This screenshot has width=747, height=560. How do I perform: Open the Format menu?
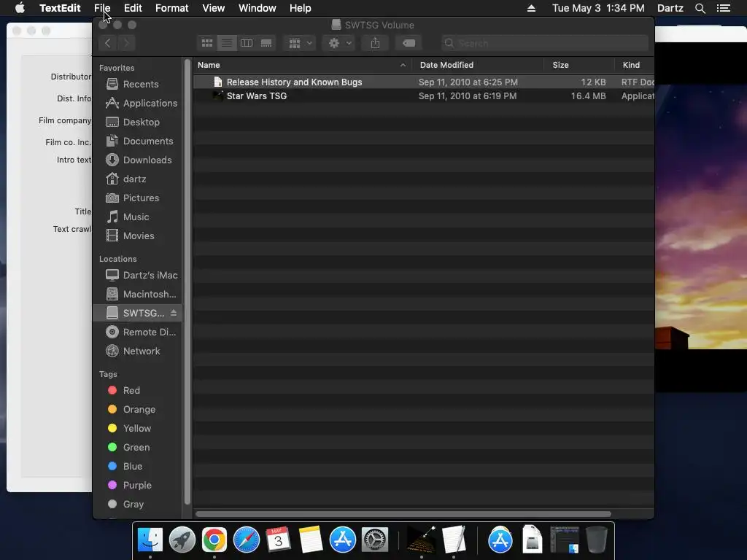point(172,8)
